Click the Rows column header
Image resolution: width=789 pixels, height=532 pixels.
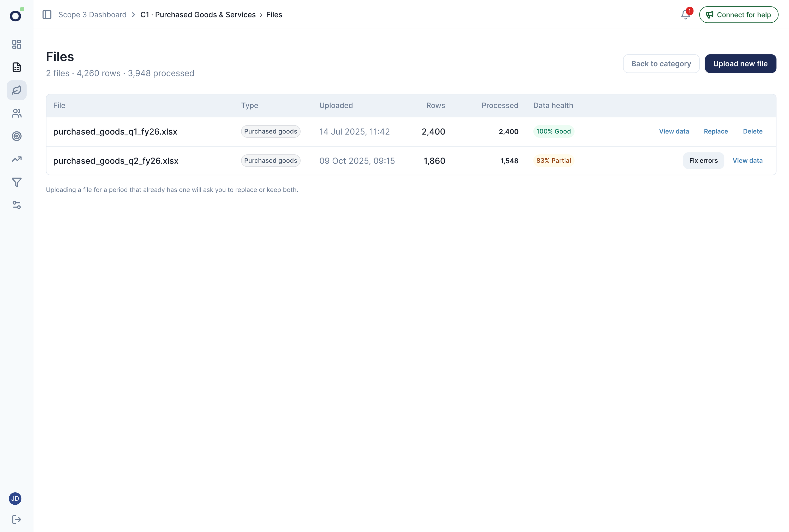click(435, 106)
